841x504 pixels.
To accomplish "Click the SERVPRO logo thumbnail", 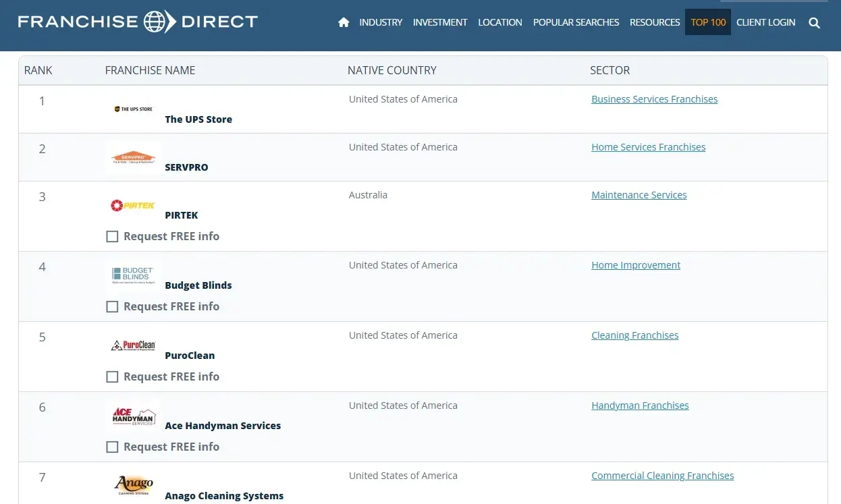I will click(x=133, y=158).
